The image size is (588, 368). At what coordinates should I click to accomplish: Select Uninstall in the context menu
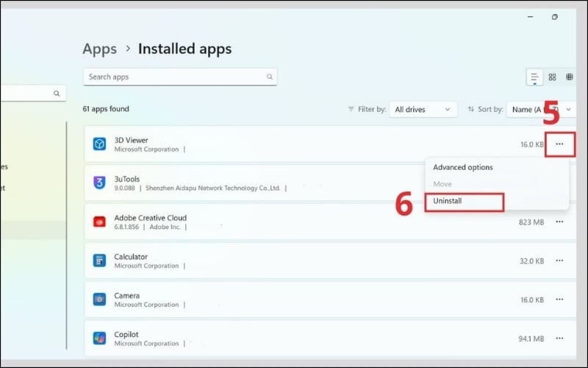(x=448, y=201)
